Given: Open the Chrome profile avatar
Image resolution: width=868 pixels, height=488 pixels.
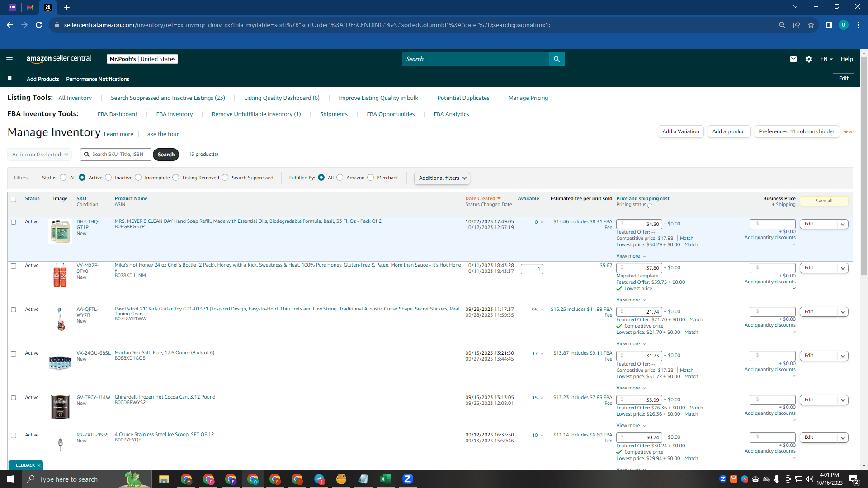Looking at the screenshot, I should (x=844, y=25).
